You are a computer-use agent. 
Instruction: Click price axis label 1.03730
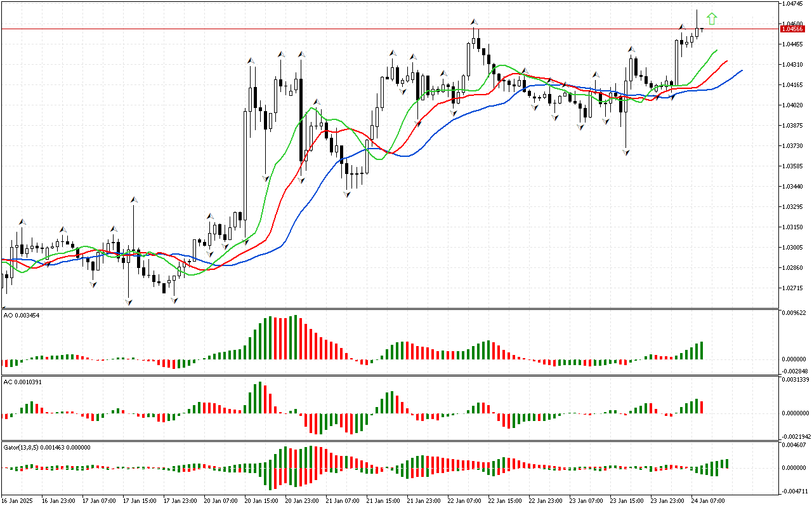pyautogui.click(x=793, y=146)
